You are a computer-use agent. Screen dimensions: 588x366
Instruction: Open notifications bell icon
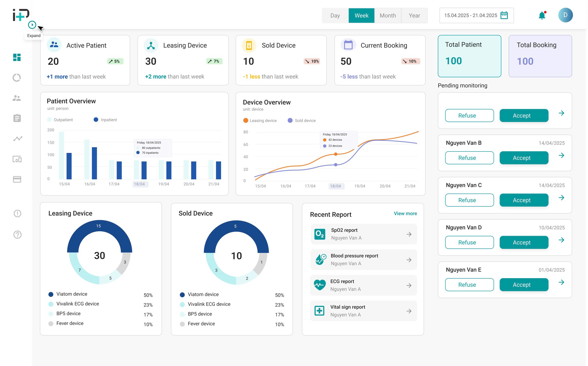[x=542, y=15]
